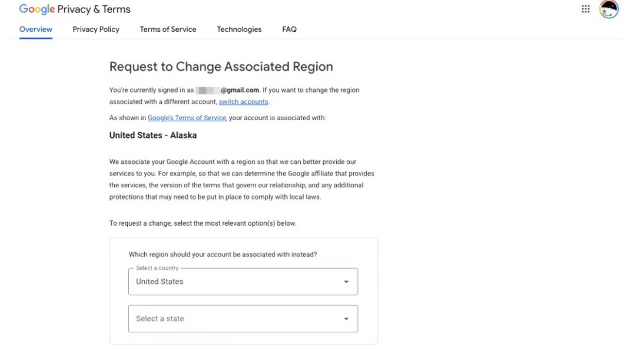Click the Google logo in header
This screenshot has height=350, width=644.
(x=36, y=9)
